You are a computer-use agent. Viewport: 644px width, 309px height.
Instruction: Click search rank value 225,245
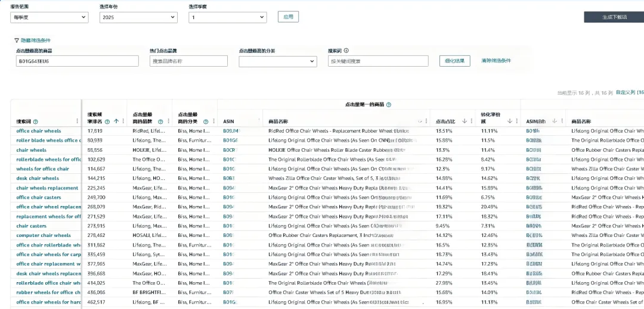point(96,188)
